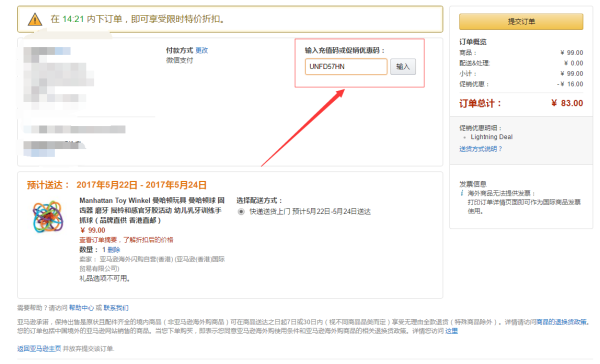Click the 这里 link in the terms text
This screenshot has height=364, width=600.
[x=451, y=331]
